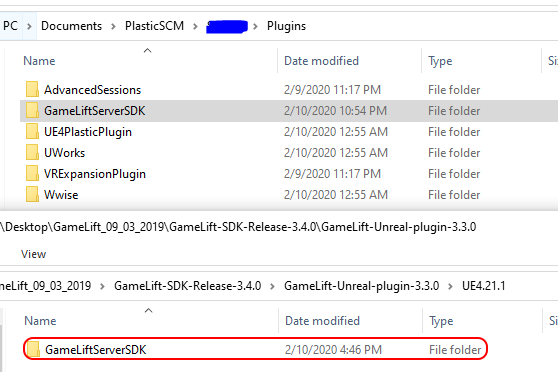Sort upper list by Type column header

(x=481, y=61)
